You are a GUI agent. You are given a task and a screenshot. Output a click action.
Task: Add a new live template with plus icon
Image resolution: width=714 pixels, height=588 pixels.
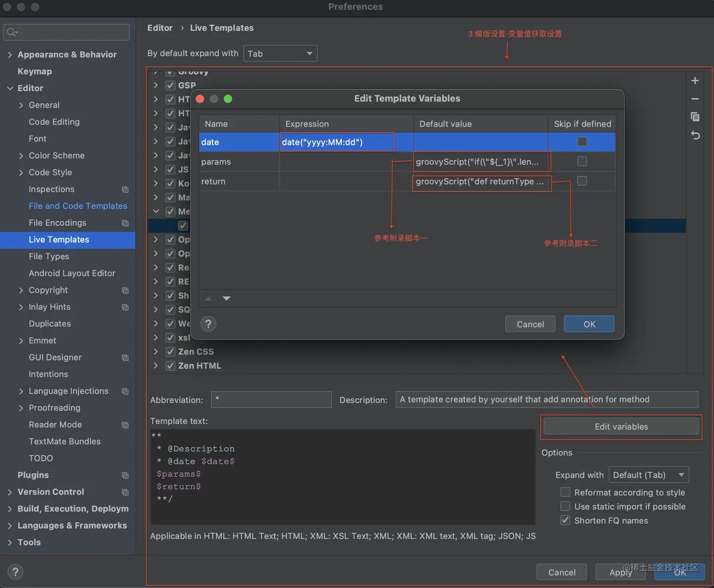pyautogui.click(x=695, y=81)
